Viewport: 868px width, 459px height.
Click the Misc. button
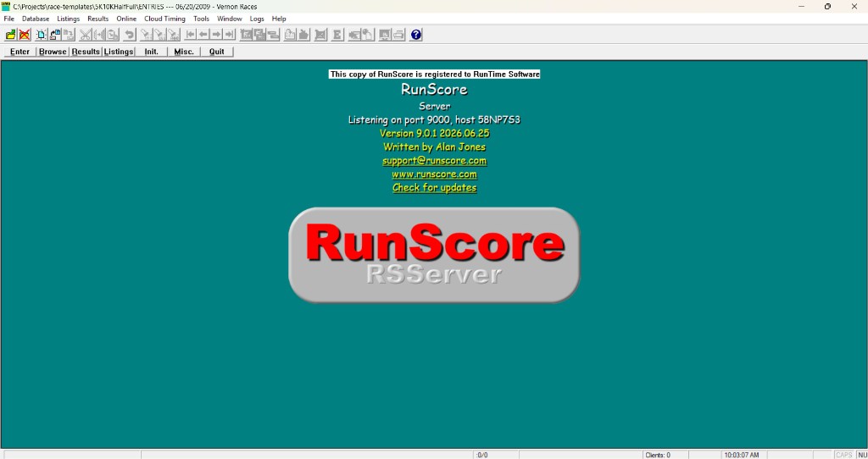(x=184, y=52)
